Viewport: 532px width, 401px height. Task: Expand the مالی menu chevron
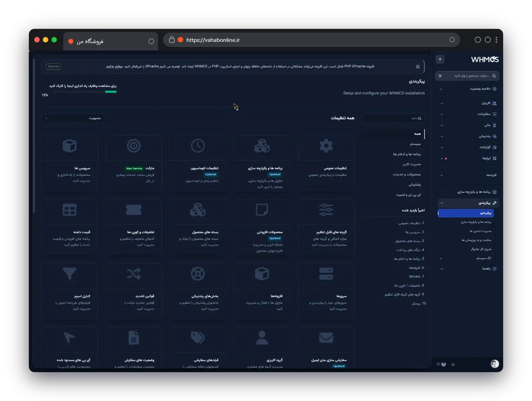[441, 125]
